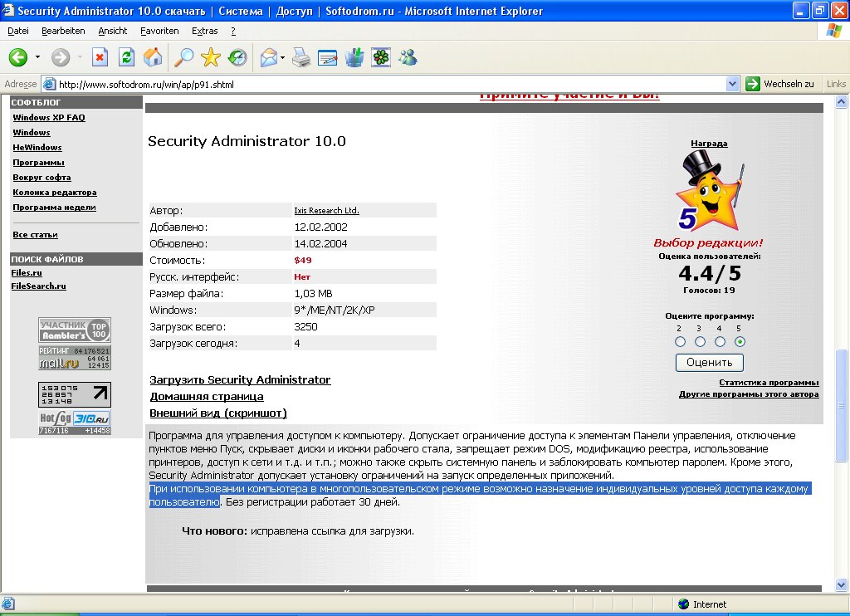
Task: Select rating radio button 5
Action: (740, 341)
